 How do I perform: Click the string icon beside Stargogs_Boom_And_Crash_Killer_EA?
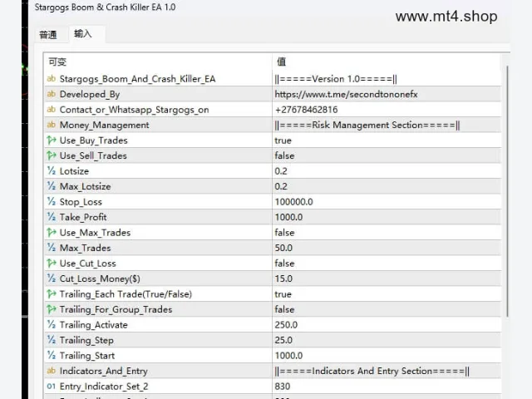coord(52,79)
